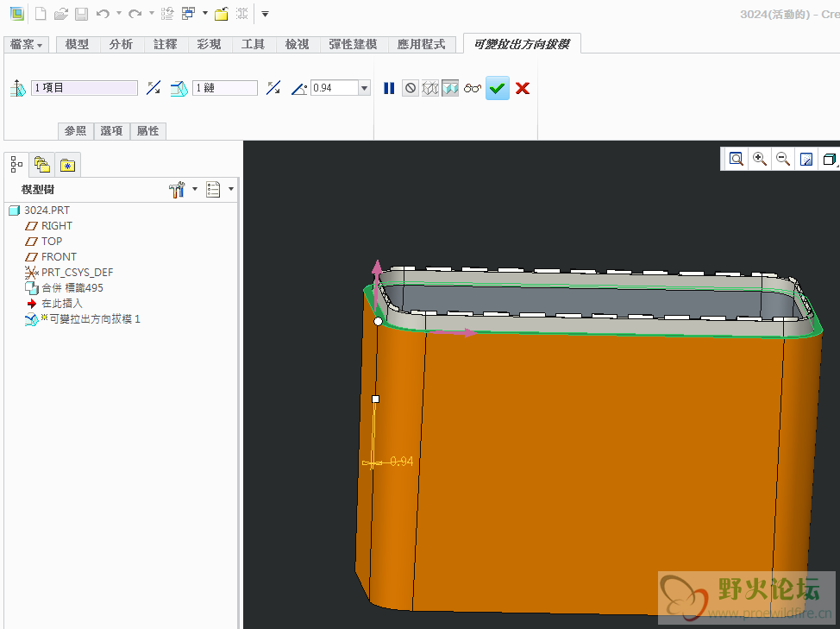Click the Save disk icon
The width and height of the screenshot is (840, 629).
click(81, 14)
